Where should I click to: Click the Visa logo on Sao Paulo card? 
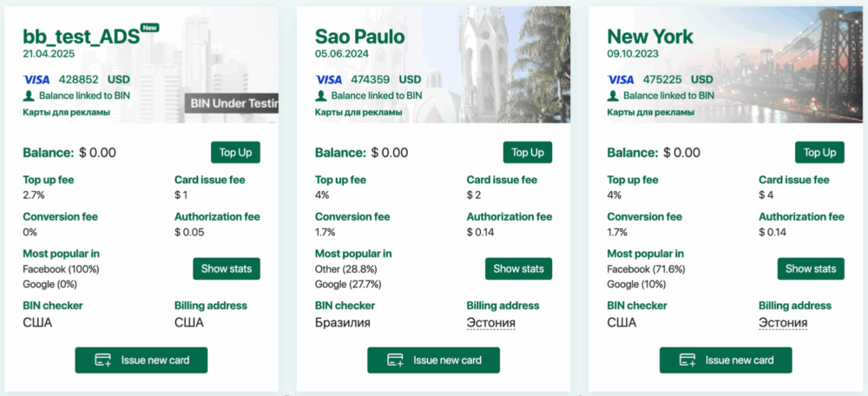[x=328, y=79]
